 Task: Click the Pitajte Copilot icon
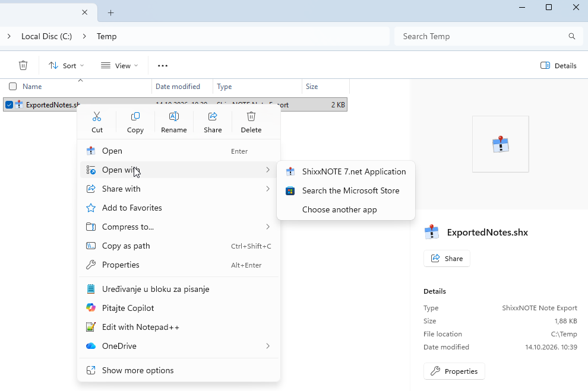91,308
